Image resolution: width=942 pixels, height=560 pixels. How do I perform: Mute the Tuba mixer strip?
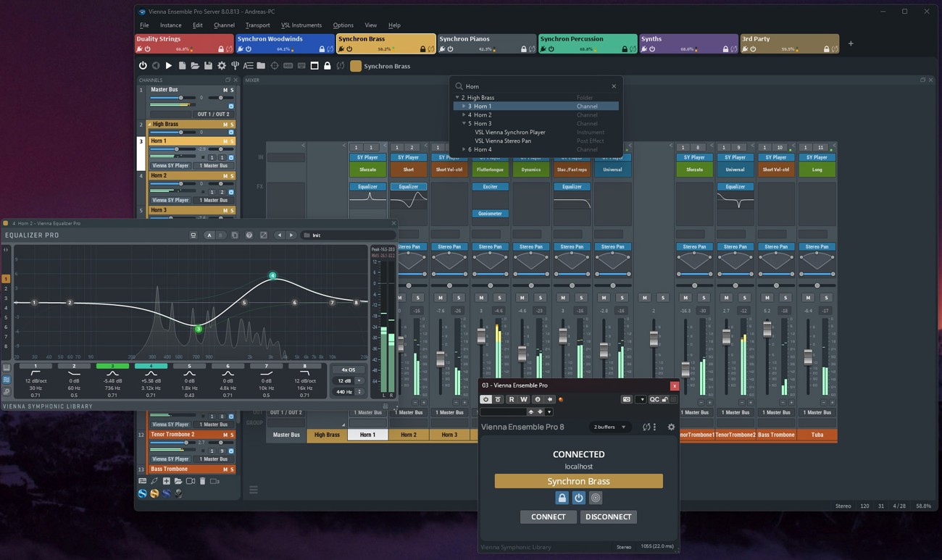808,298
